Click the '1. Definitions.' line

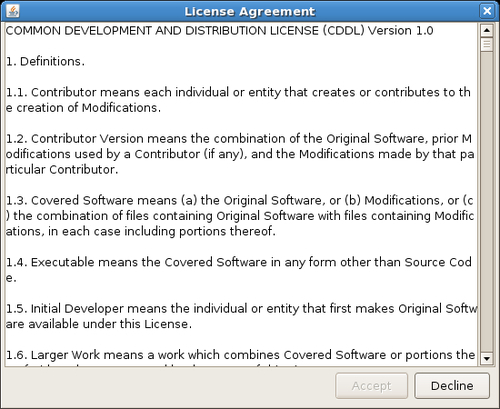point(45,61)
